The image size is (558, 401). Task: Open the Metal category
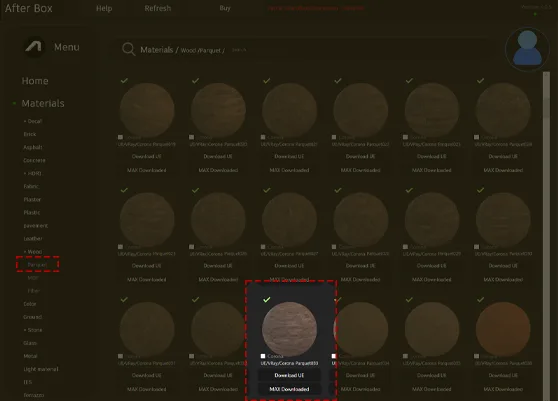click(x=30, y=356)
